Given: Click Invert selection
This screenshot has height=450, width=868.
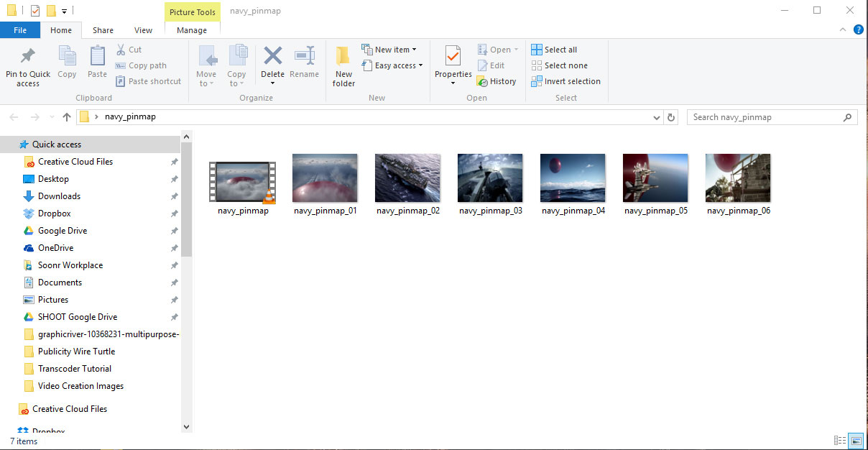Looking at the screenshot, I should coord(565,81).
